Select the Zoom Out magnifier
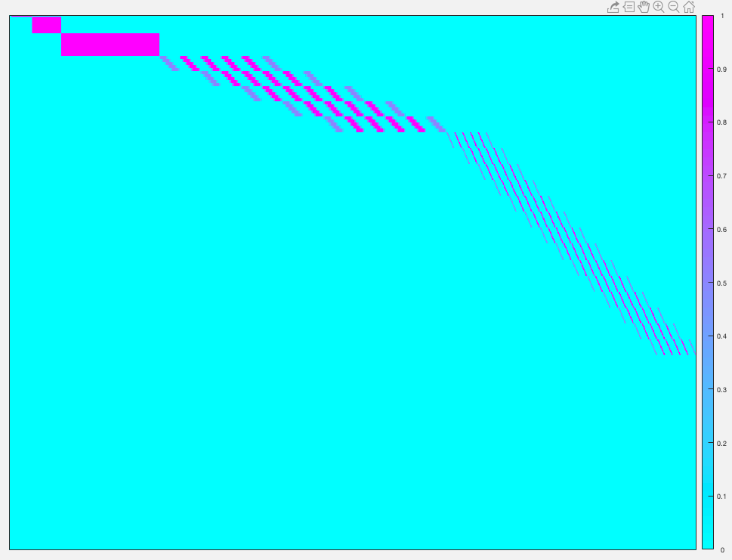Image resolution: width=732 pixels, height=560 pixels. [x=674, y=7]
